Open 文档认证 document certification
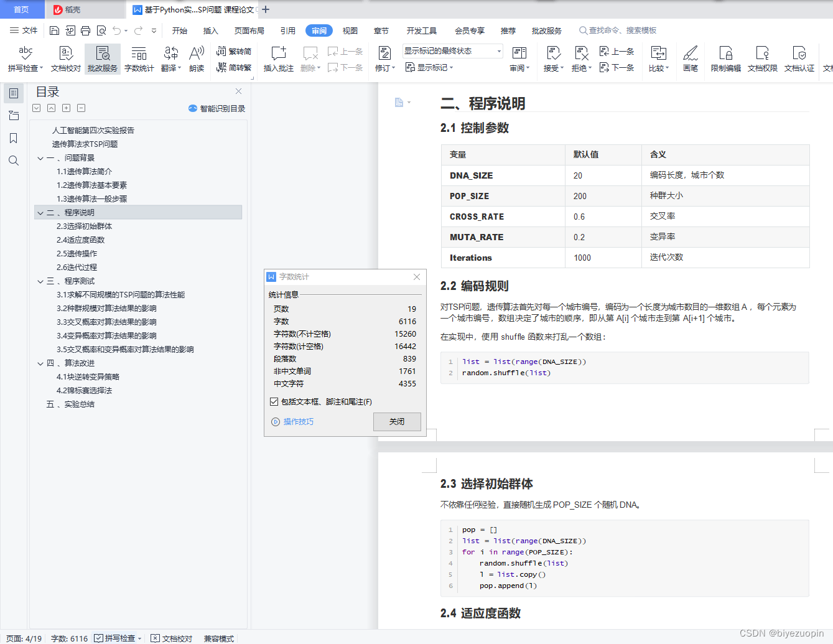The width and height of the screenshot is (833, 644). [799, 59]
